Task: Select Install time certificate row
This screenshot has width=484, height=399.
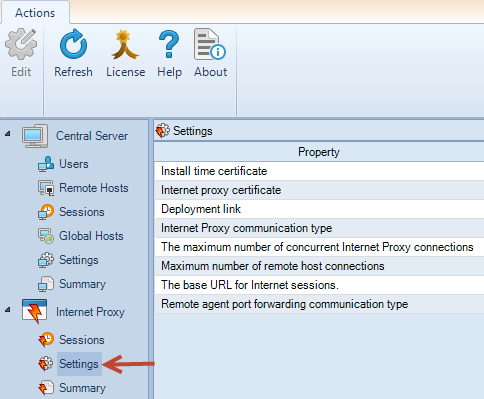Action: click(x=319, y=171)
